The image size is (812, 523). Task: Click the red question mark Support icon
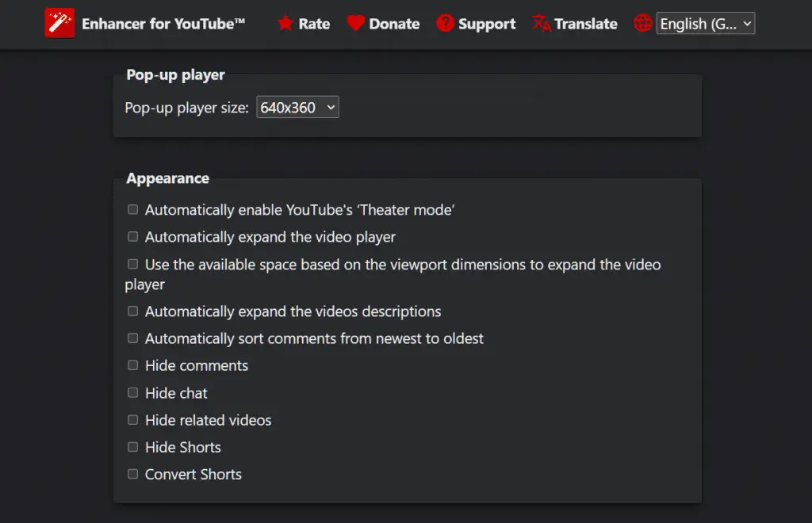(x=446, y=24)
